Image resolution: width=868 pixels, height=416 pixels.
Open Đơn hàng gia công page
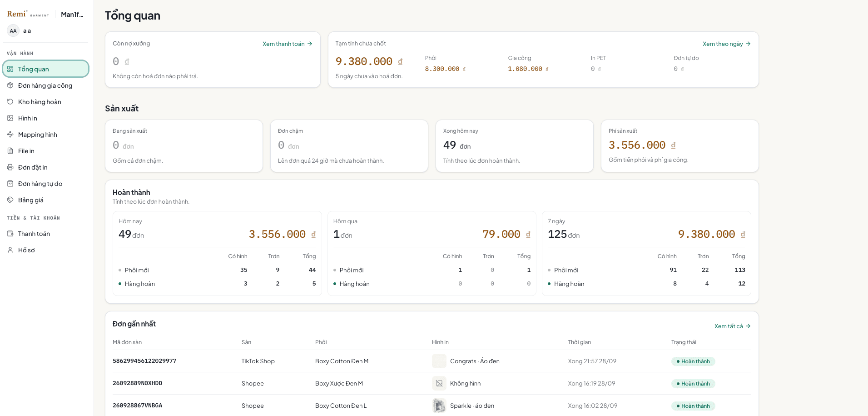pyautogui.click(x=46, y=85)
